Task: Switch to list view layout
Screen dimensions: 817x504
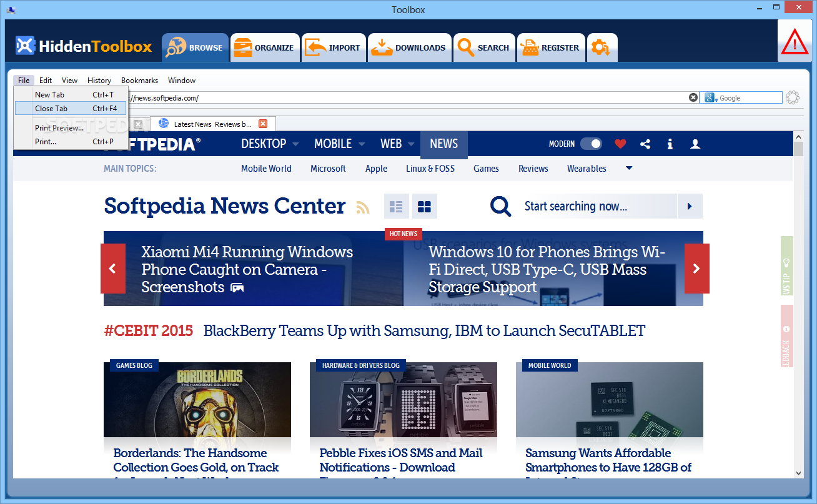Action: tap(396, 206)
